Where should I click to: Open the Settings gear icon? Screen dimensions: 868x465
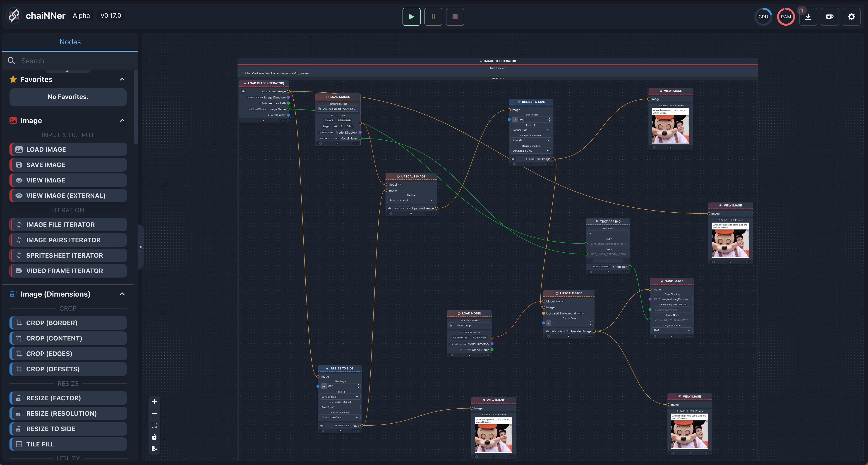pos(851,17)
